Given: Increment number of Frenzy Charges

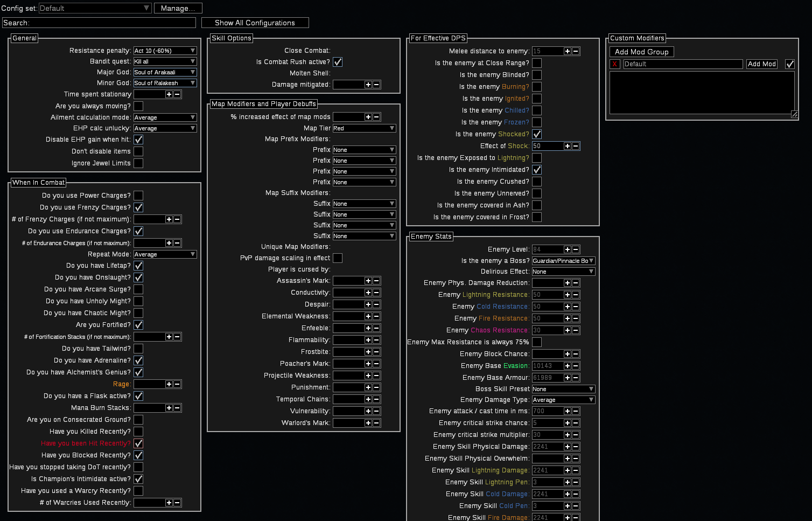Looking at the screenshot, I should (x=169, y=219).
